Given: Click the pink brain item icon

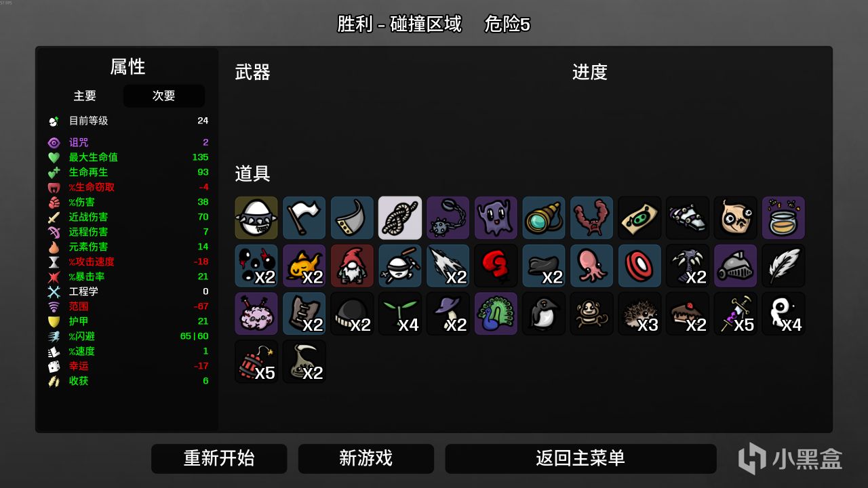Looking at the screenshot, I should click(256, 314).
